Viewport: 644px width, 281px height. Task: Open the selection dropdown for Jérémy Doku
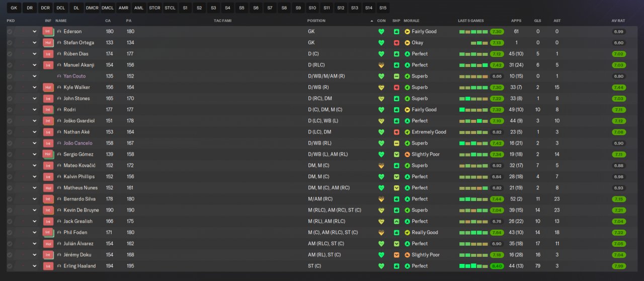[x=34, y=255]
